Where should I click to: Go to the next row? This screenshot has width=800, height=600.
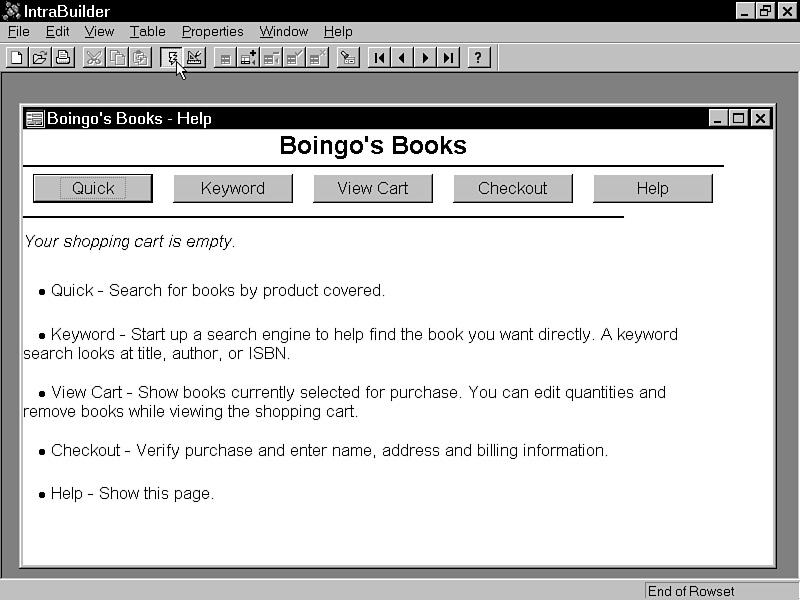pyautogui.click(x=426, y=57)
